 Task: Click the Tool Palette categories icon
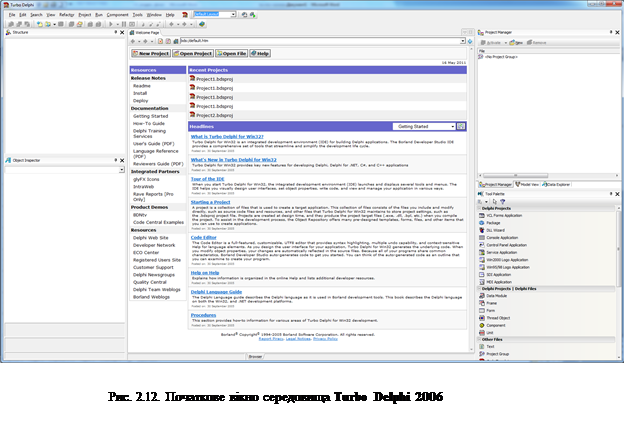tap(480, 202)
